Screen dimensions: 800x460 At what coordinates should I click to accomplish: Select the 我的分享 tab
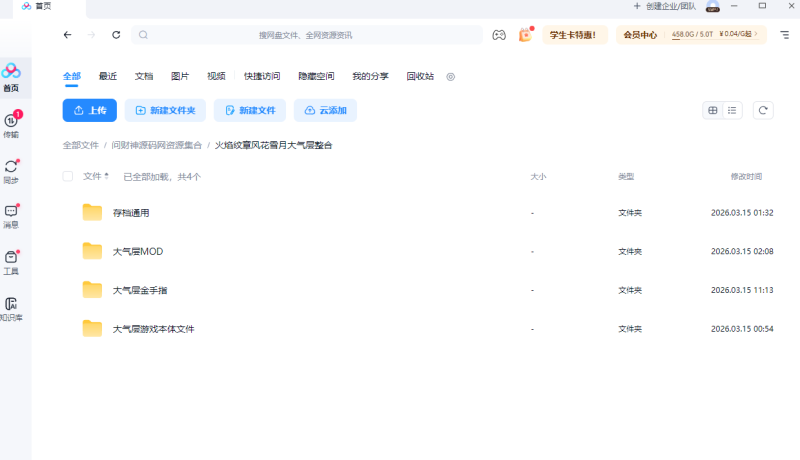coord(370,76)
